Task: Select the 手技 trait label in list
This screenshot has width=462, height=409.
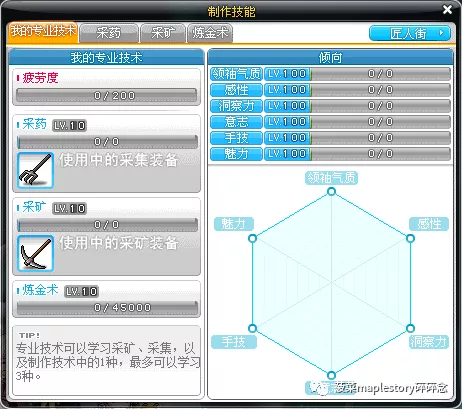Action: click(x=236, y=138)
